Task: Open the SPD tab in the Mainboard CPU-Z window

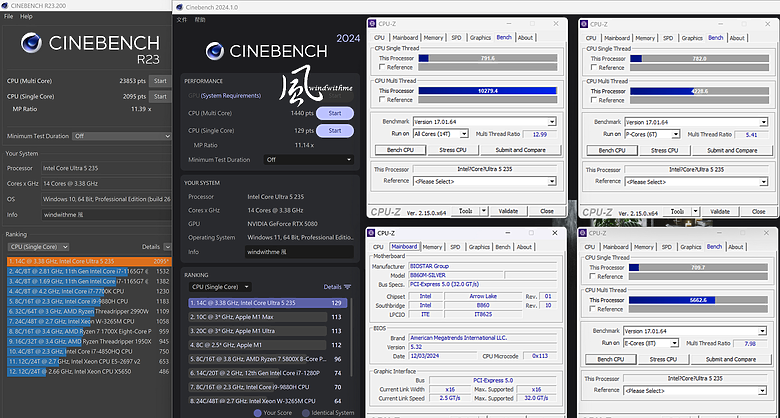Action: tap(455, 247)
